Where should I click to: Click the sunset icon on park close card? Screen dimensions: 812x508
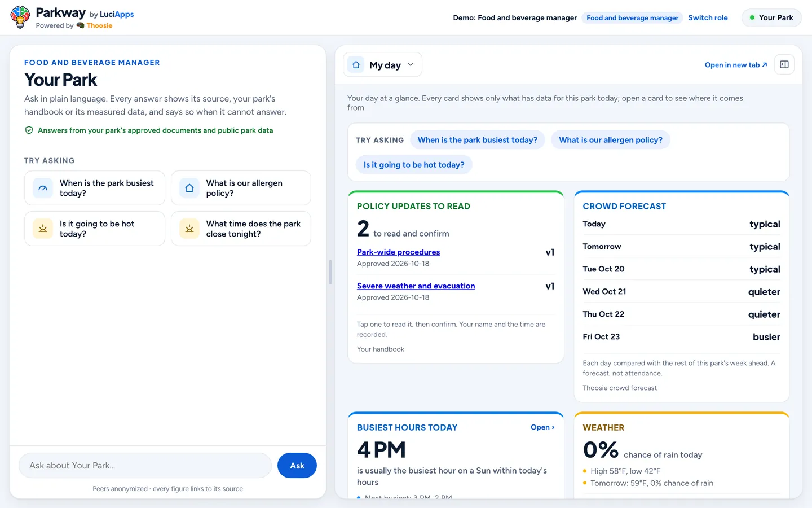tap(189, 229)
